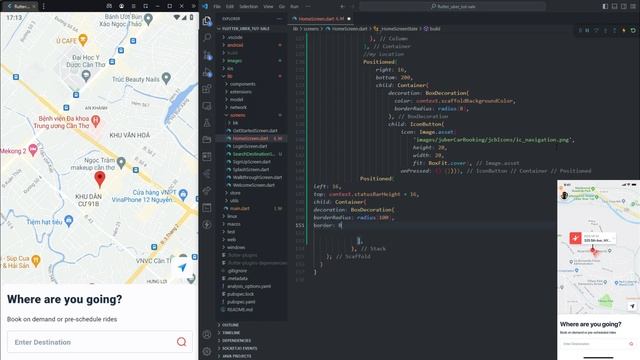Click _HomeScreenState in the breadcrumb

coord(399,29)
